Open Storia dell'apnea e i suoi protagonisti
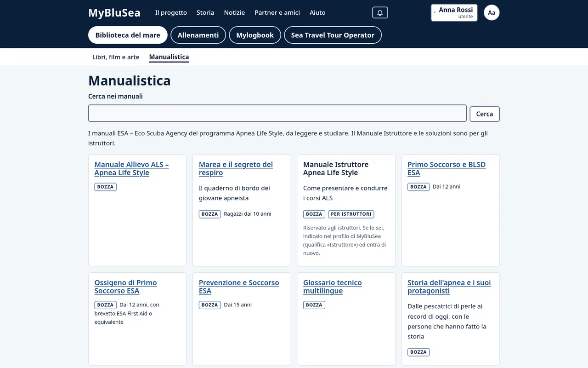 pos(449,287)
